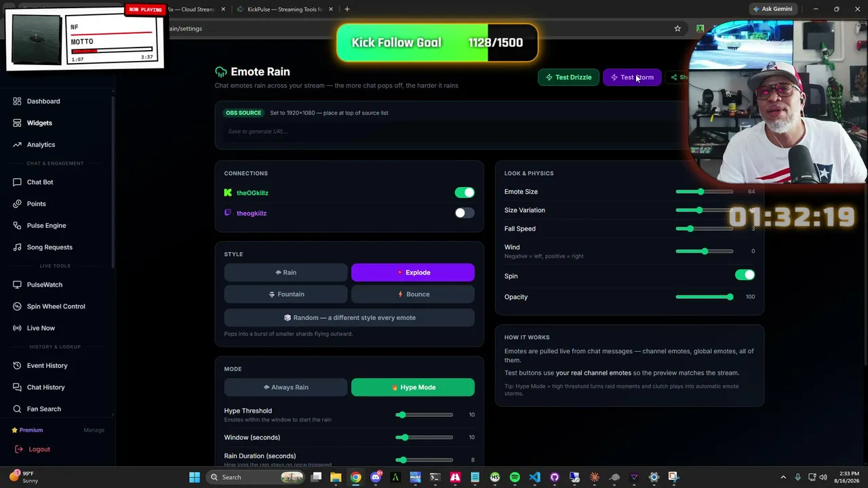Screen dimensions: 868x488
Task: Disable the theOGkillz Kick connection toggle
Action: click(465, 193)
